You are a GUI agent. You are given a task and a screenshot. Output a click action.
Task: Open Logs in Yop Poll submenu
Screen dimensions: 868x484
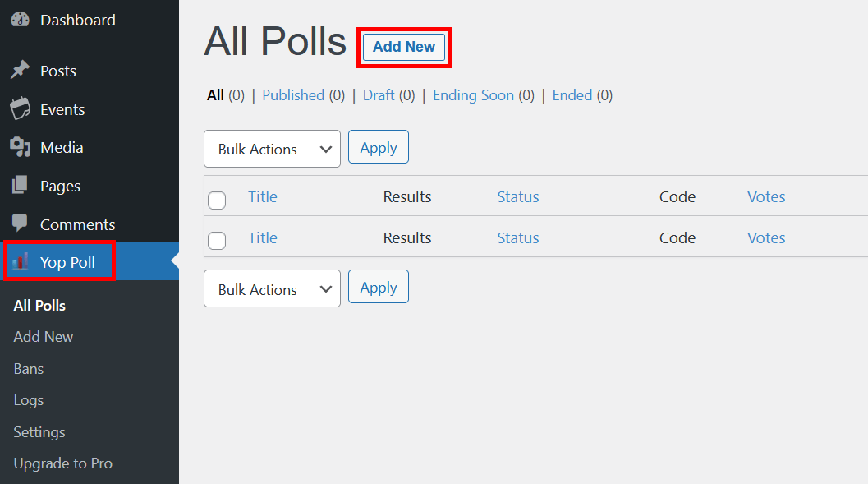coord(29,400)
